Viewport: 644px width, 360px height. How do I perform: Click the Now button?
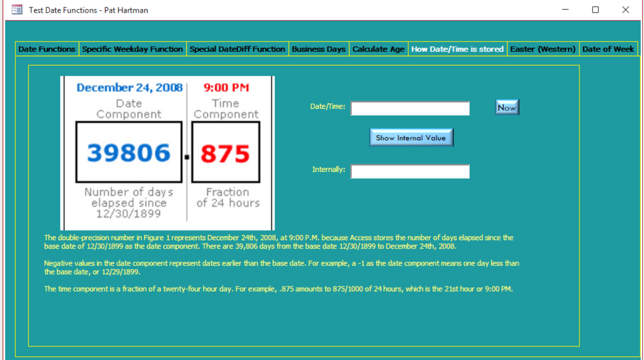(x=507, y=107)
